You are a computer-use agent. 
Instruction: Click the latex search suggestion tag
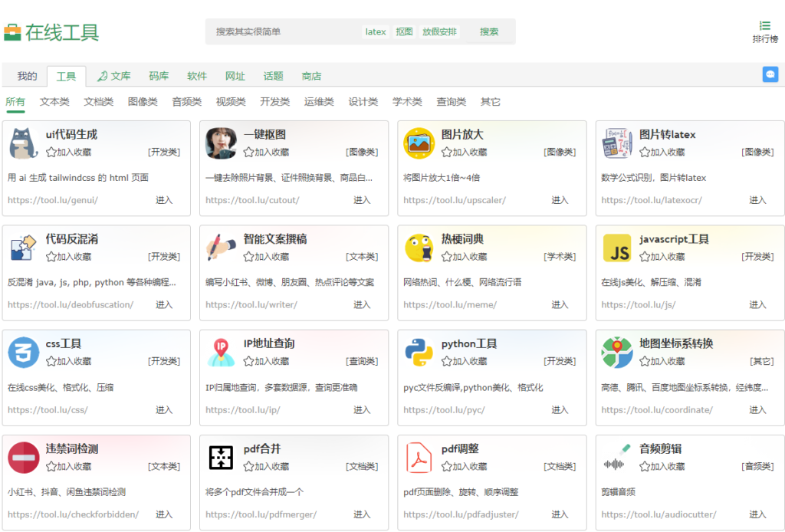click(x=376, y=32)
